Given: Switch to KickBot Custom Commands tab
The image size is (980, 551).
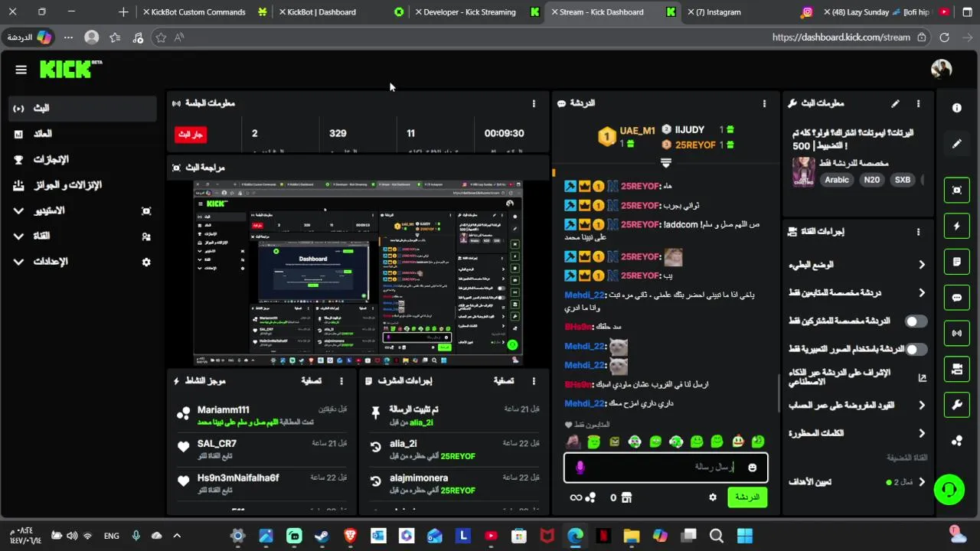Looking at the screenshot, I should [205, 12].
